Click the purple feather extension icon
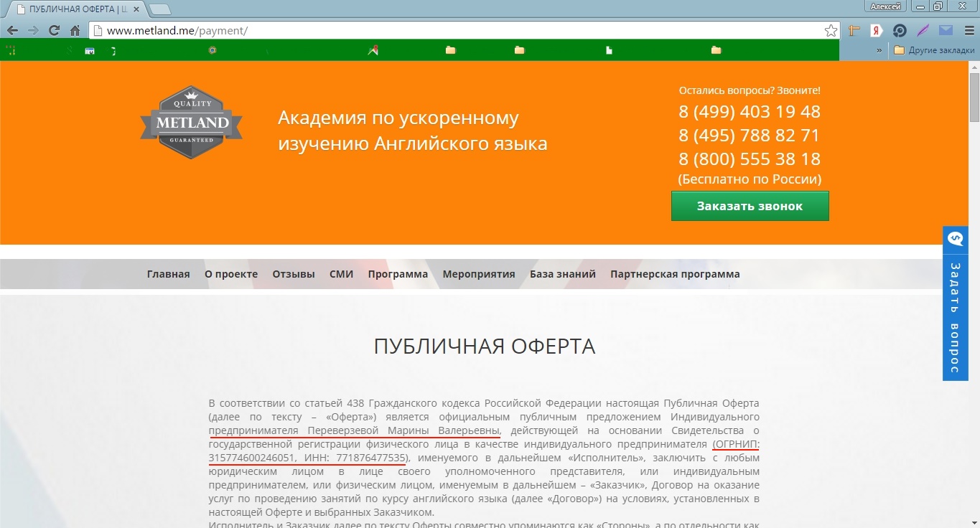The image size is (980, 528). (923, 31)
